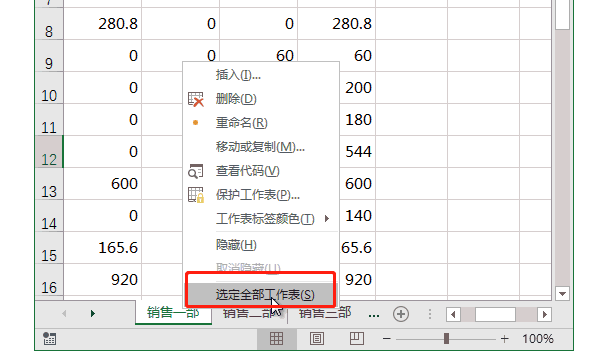
Task: Click first 280.8 cell in row 8
Action: (103, 24)
